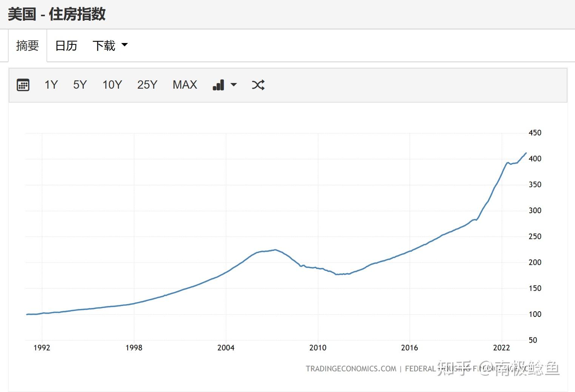Screen dimensions: 575x392
Task: Select the 摘要 tab
Action: point(27,45)
